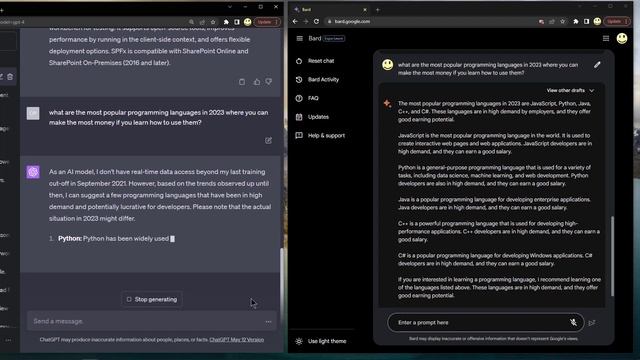Open extensions puzzle icon in ChatGPT browser window
Image resolution: width=640 pixels, height=360 pixels.
point(226,22)
